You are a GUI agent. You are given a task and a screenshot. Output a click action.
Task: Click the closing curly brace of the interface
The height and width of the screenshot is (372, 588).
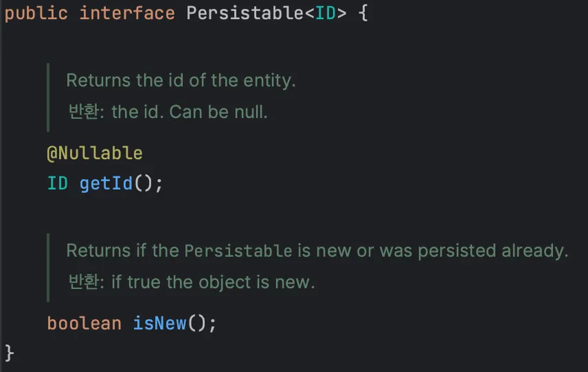click(x=9, y=353)
